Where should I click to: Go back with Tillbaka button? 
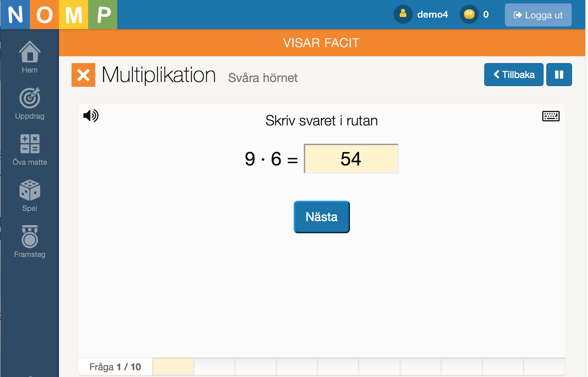click(x=514, y=75)
